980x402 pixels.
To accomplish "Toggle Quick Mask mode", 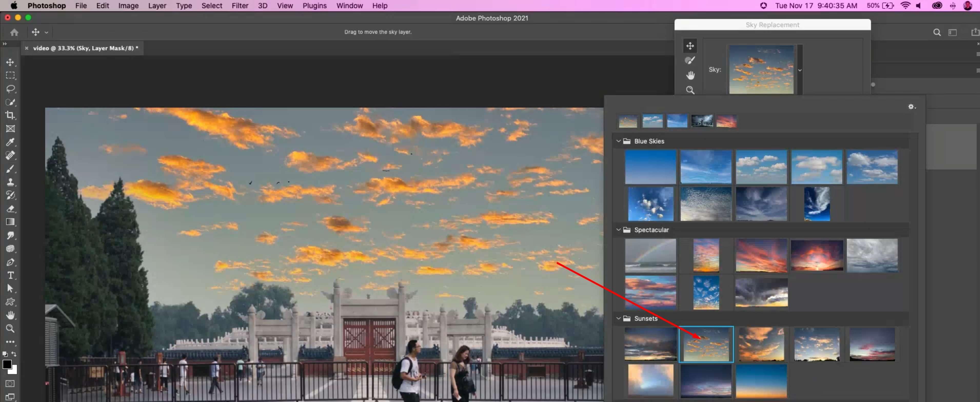I will click(10, 383).
